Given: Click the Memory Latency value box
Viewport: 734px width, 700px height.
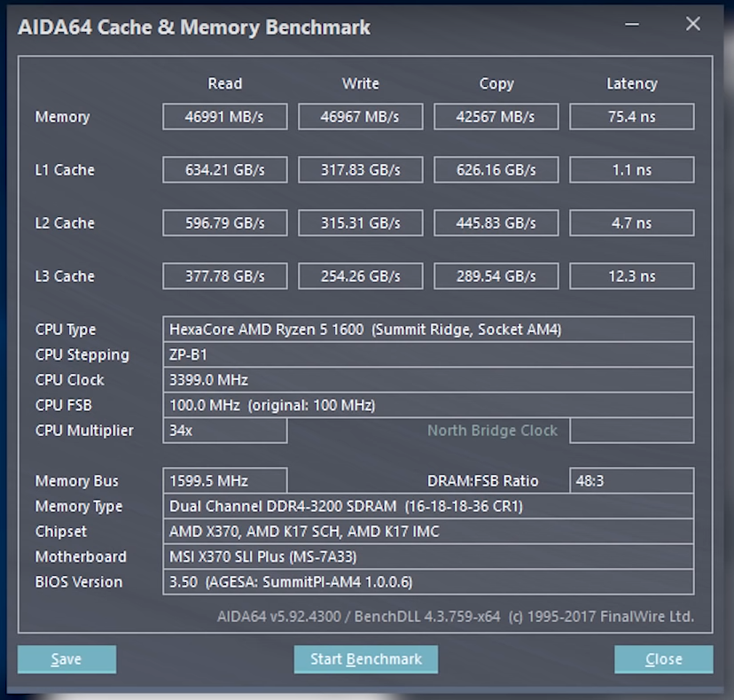Looking at the screenshot, I should pyautogui.click(x=631, y=117).
